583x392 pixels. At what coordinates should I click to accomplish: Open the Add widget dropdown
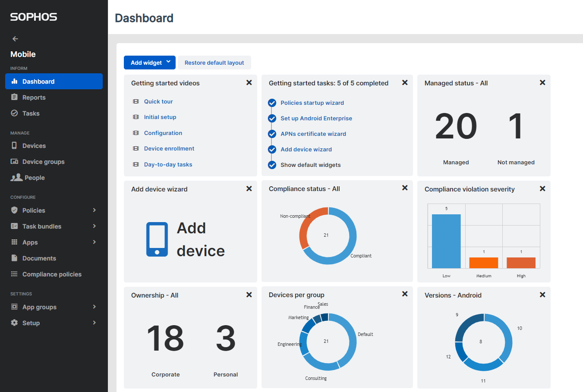pos(149,63)
